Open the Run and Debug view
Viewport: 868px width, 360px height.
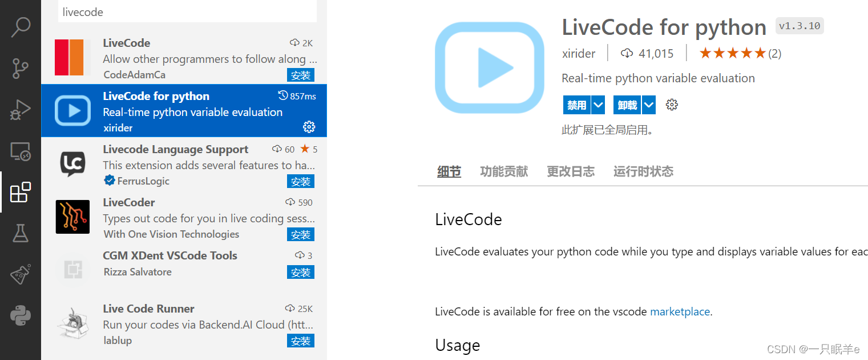(21, 110)
